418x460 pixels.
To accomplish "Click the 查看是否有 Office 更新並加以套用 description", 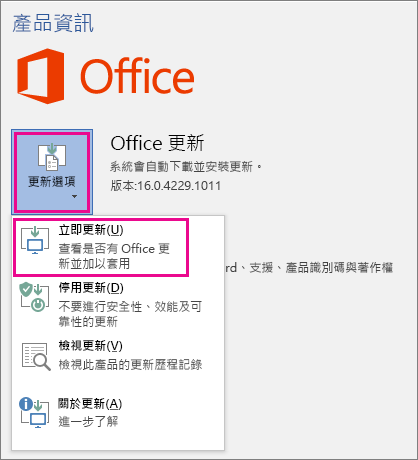I will (x=114, y=256).
